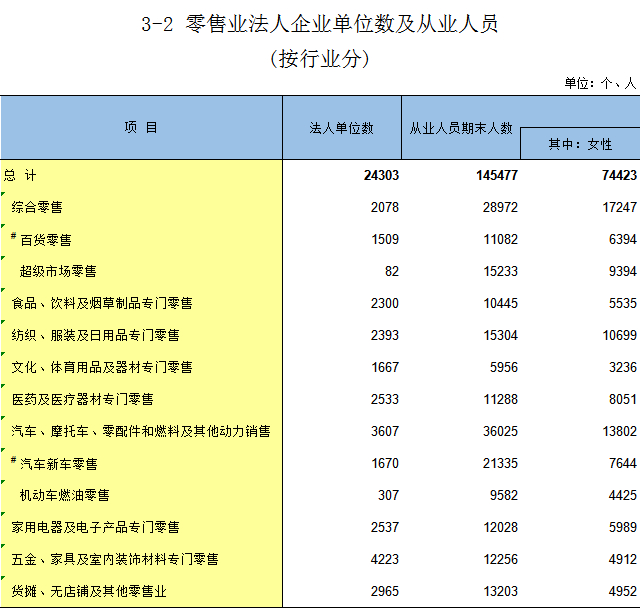Select cell value 3236
640x608 pixels.
622,367
